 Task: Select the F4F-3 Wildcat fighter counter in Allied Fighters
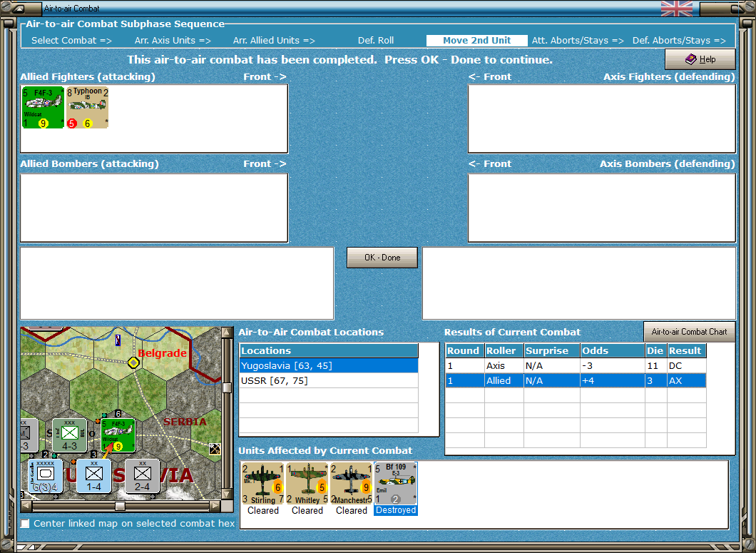pyautogui.click(x=43, y=108)
